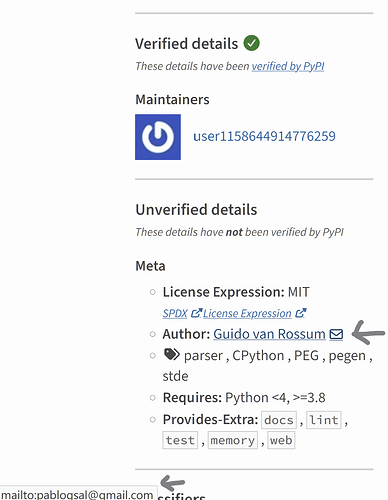Select the 'docs' extra label
The height and width of the screenshot is (500, 388).
click(x=279, y=420)
